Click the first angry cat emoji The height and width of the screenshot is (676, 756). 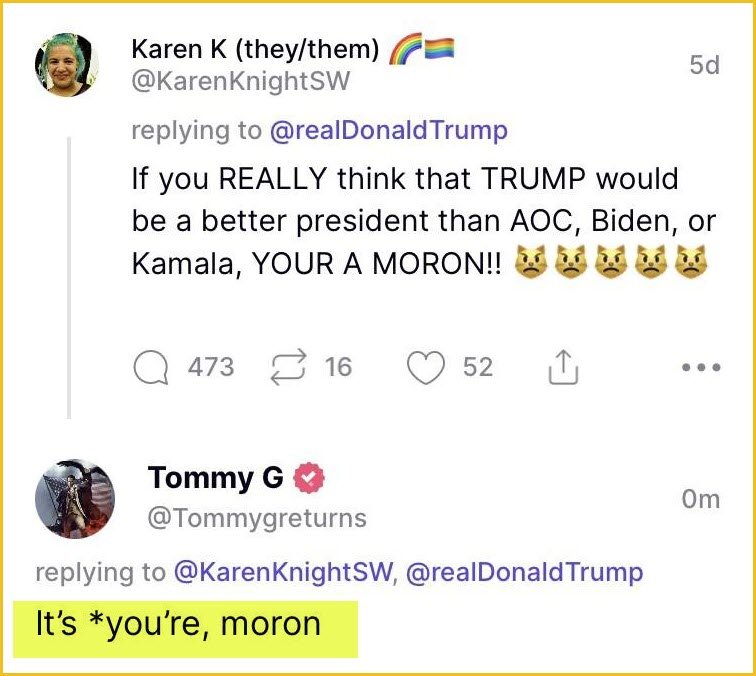pos(528,266)
